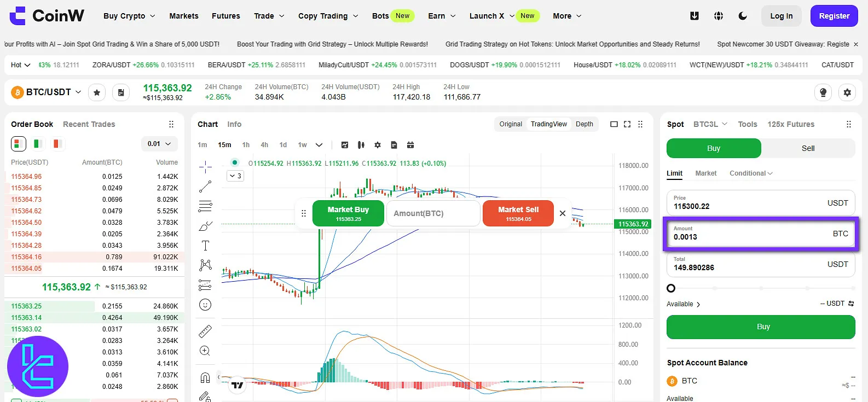Image resolution: width=868 pixels, height=402 pixels.
Task: Switch to Recent Trades tab
Action: 89,124
